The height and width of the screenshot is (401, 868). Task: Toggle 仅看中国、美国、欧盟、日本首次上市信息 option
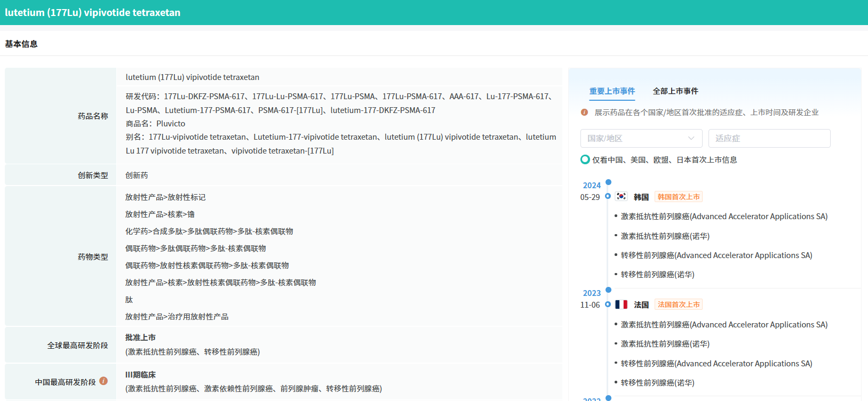pos(585,159)
